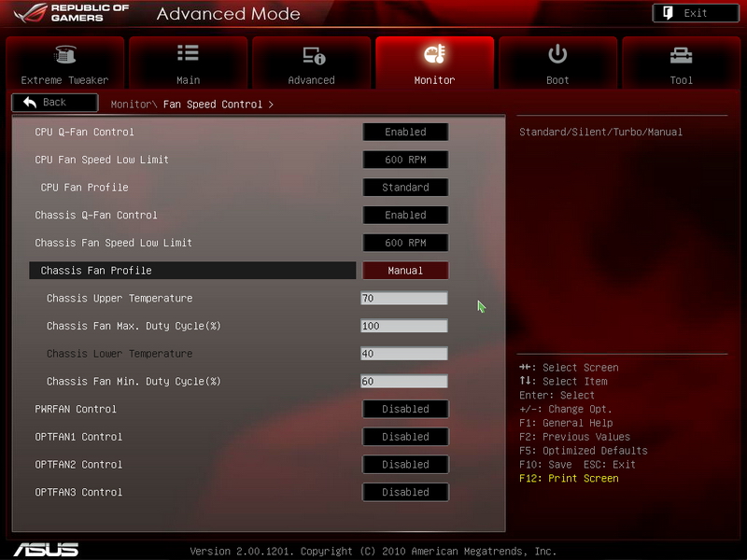Click the ASUS logo
Screen dimensions: 747x560
46,550
